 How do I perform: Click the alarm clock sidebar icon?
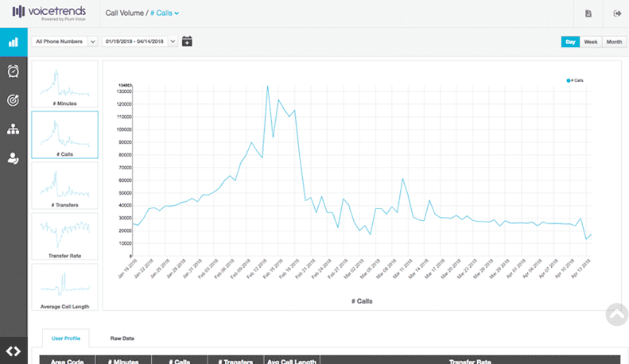click(14, 72)
